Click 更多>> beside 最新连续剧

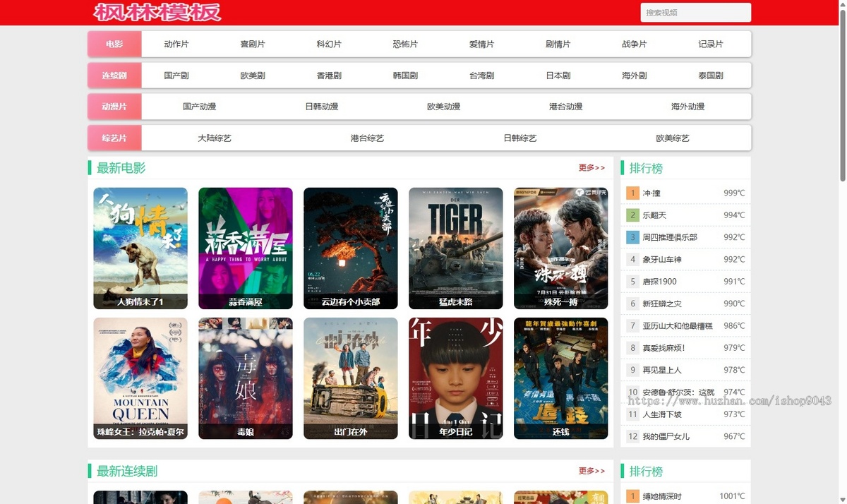[591, 471]
